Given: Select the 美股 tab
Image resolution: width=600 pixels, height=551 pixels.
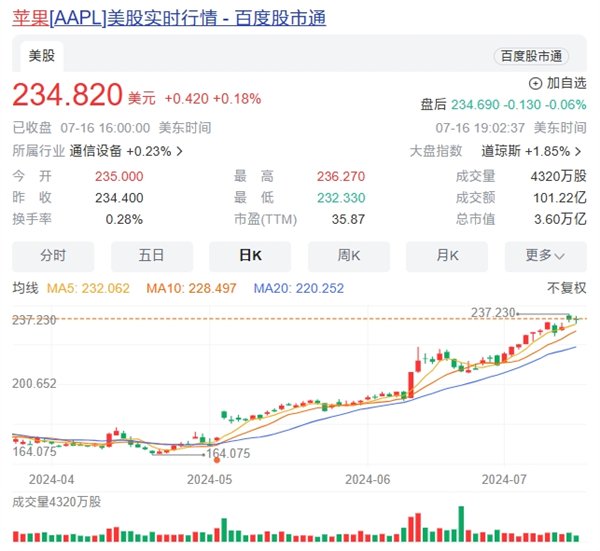Looking at the screenshot, I should pyautogui.click(x=42, y=56).
